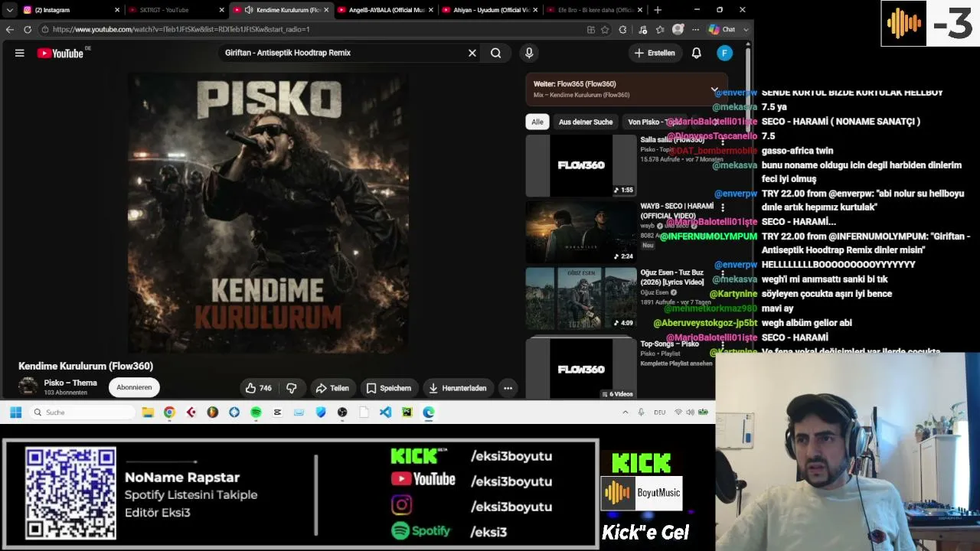Close the Instagram browser tab
The height and width of the screenshot is (551, 980).
[117, 10]
